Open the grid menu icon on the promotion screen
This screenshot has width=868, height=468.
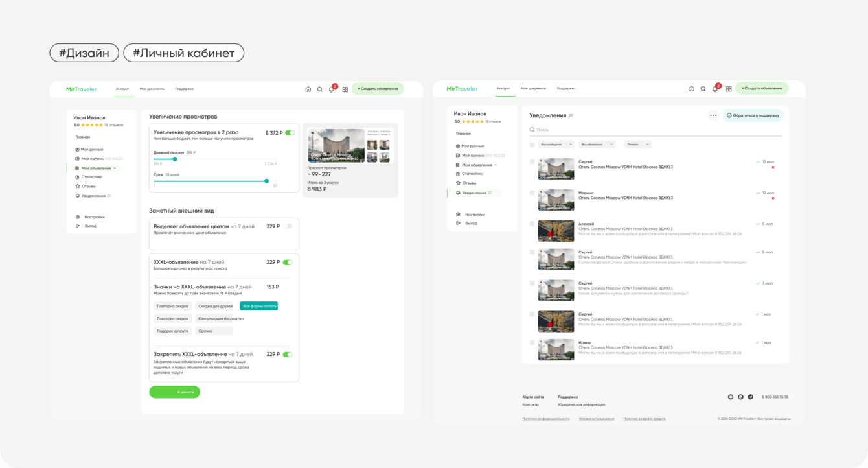(x=345, y=89)
